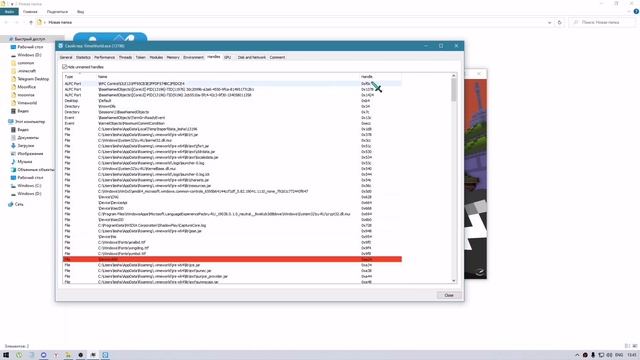Select the red highlighted File handle row
The image size is (640, 360).
[x=232, y=259]
